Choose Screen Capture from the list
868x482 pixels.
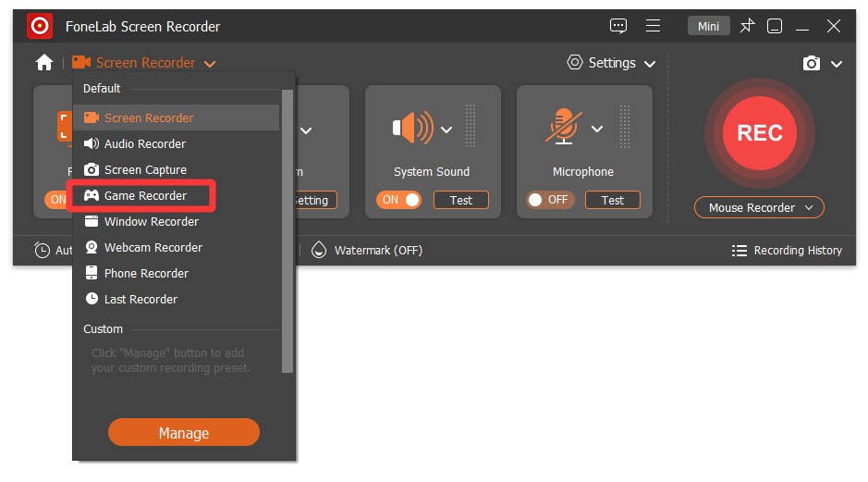click(x=176, y=169)
